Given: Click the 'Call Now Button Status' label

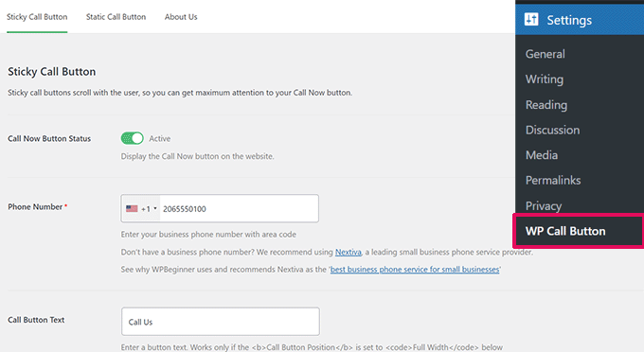Looking at the screenshot, I should 49,139.
